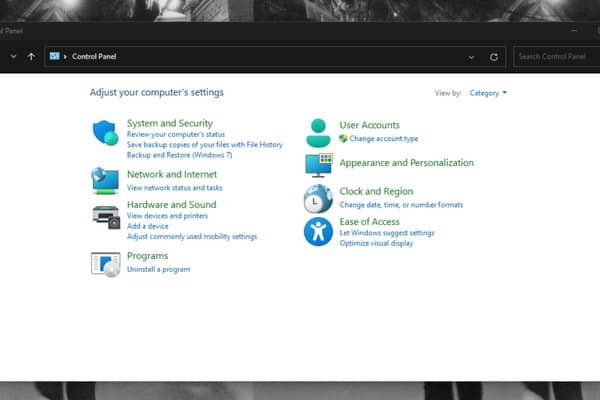The width and height of the screenshot is (600, 400).
Task: Open Backup and Restore (Windows 7)
Action: (179, 155)
